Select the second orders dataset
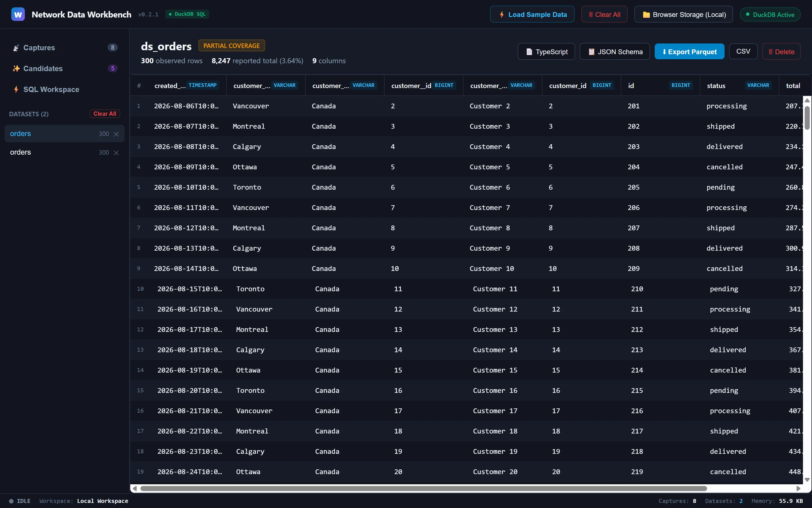812x508 pixels. [x=64, y=152]
